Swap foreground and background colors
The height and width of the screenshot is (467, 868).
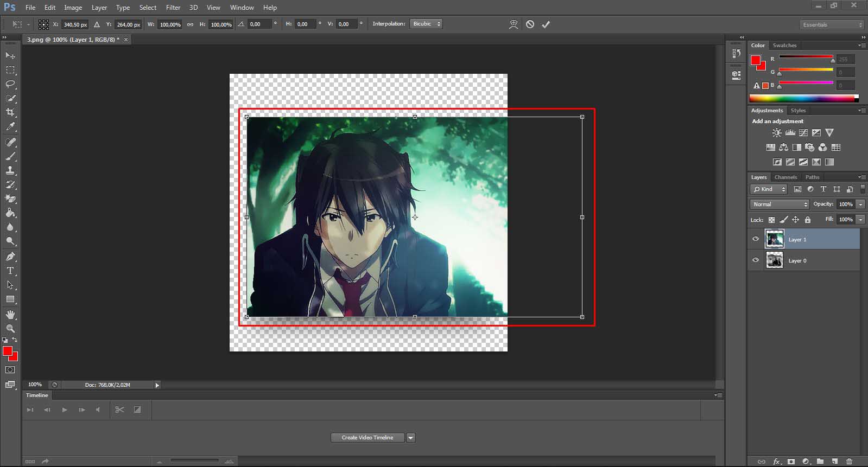(x=15, y=340)
